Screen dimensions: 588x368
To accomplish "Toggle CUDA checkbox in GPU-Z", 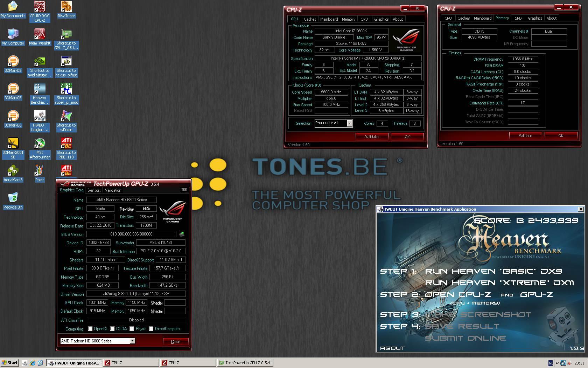I will [112, 329].
